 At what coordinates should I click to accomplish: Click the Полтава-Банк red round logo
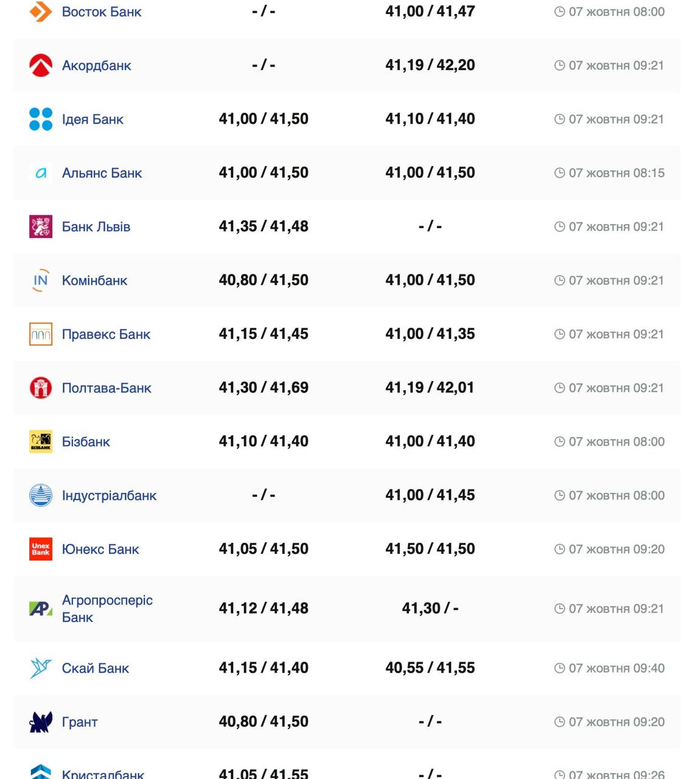tap(41, 388)
